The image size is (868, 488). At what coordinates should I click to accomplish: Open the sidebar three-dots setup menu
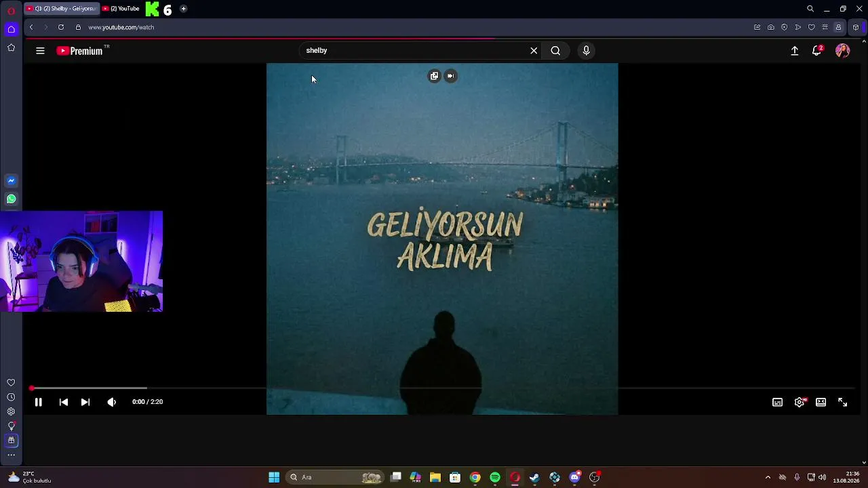point(11,455)
